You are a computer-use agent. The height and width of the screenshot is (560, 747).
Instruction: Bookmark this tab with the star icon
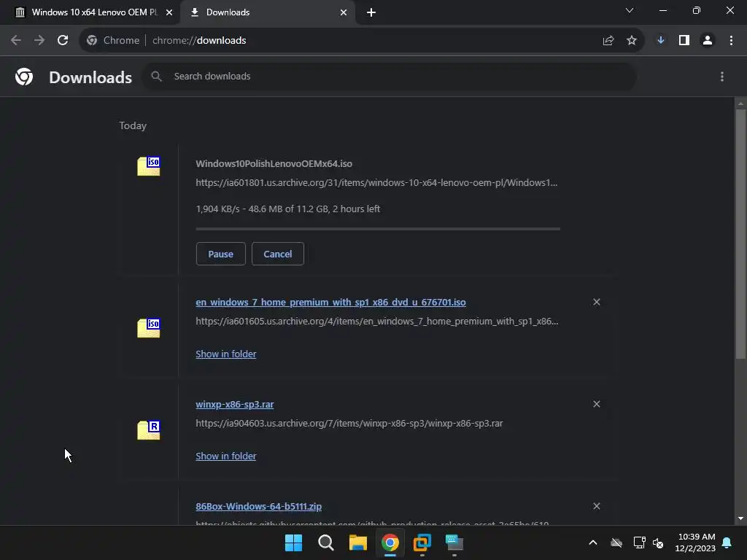pyautogui.click(x=632, y=41)
